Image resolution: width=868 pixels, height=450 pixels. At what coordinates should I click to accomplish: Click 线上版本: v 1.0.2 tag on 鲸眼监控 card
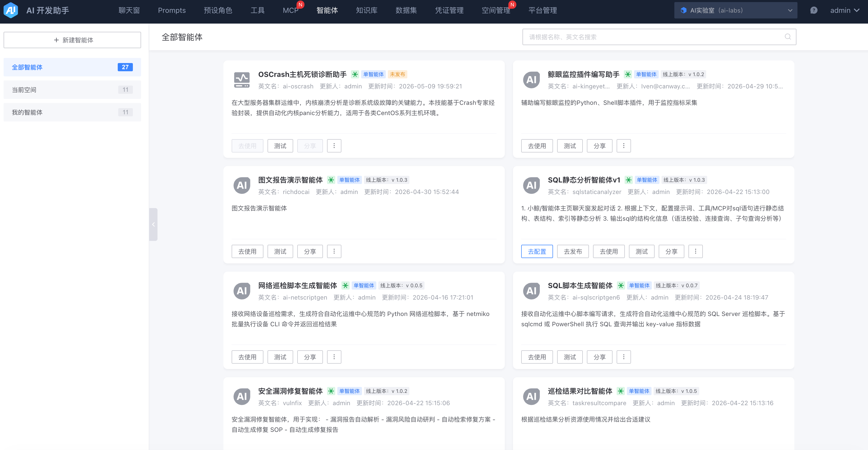(x=683, y=74)
